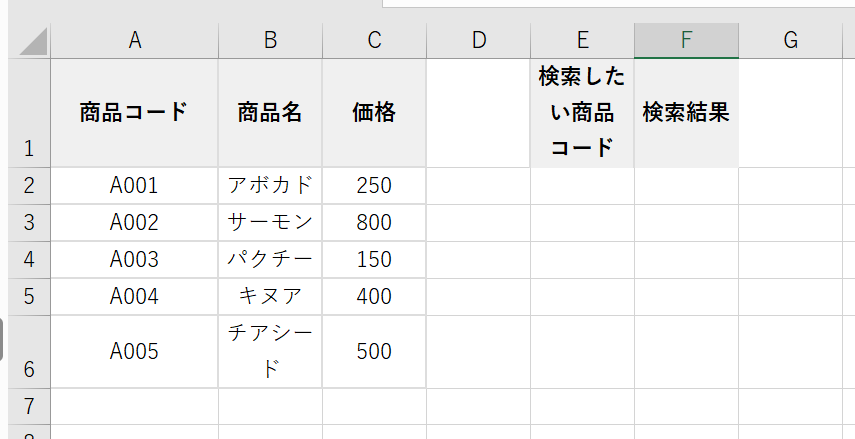Select column G header
The image size is (855, 439).
790,40
